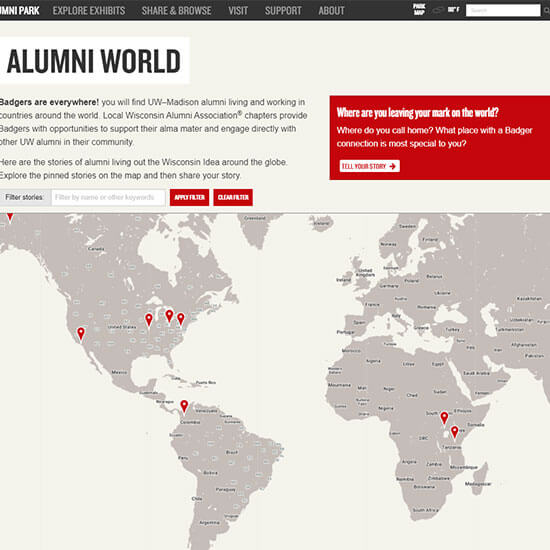Click the Clear Filter button

pos(233,197)
